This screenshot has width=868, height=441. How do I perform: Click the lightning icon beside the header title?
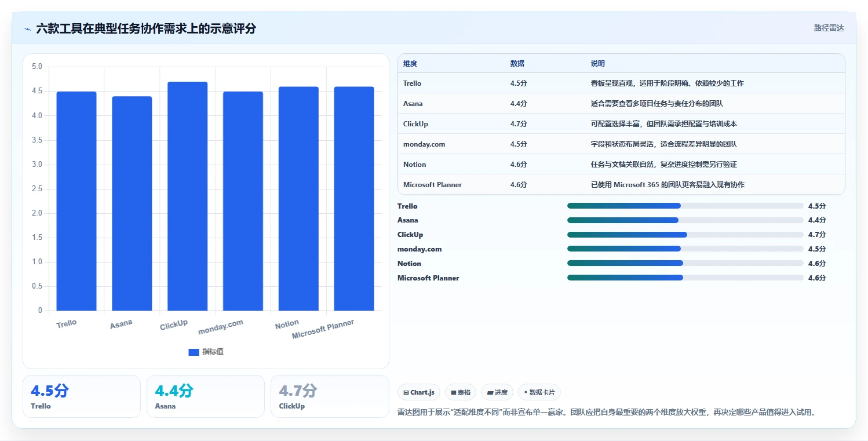27,29
